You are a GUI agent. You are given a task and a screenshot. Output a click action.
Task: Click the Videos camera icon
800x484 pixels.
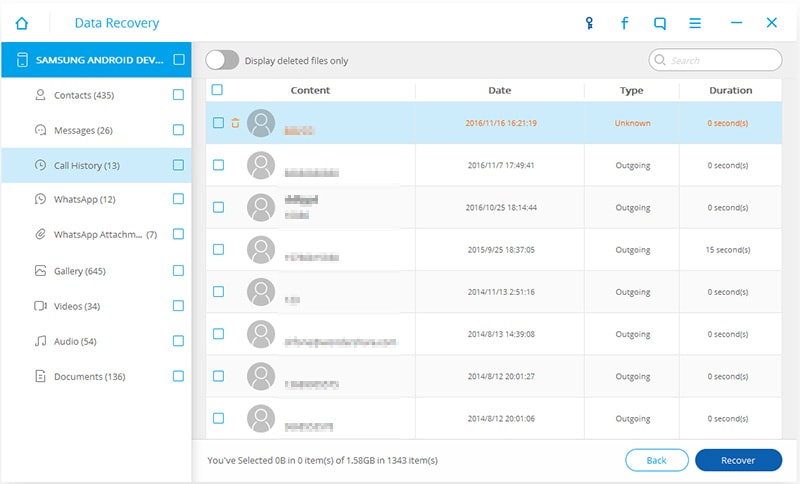click(x=40, y=305)
